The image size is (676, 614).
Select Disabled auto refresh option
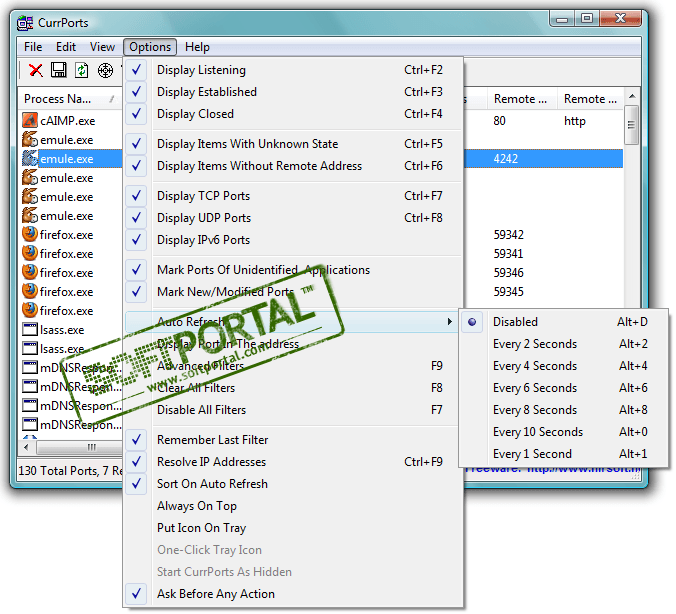click(x=563, y=322)
